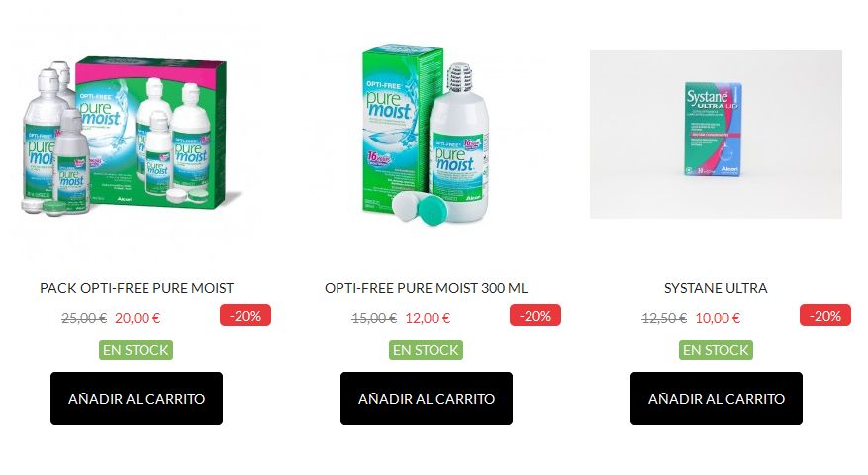Click EN STOCK label under 300 ML product

[x=426, y=350]
